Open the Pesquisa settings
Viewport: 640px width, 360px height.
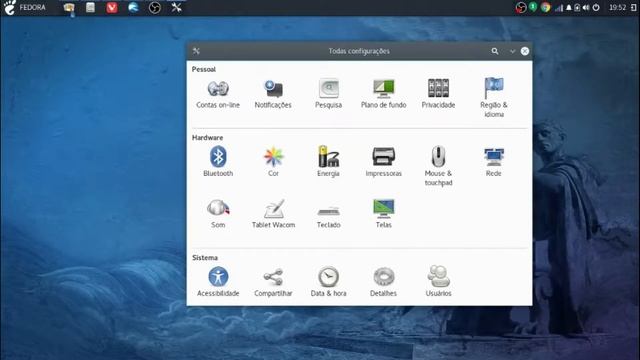(x=329, y=94)
